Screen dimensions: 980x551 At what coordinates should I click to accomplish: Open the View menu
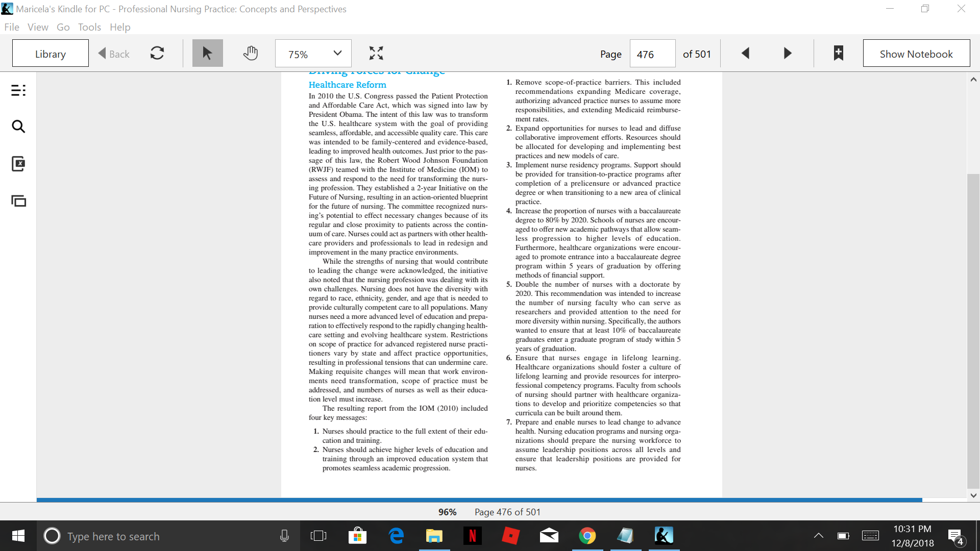click(38, 27)
